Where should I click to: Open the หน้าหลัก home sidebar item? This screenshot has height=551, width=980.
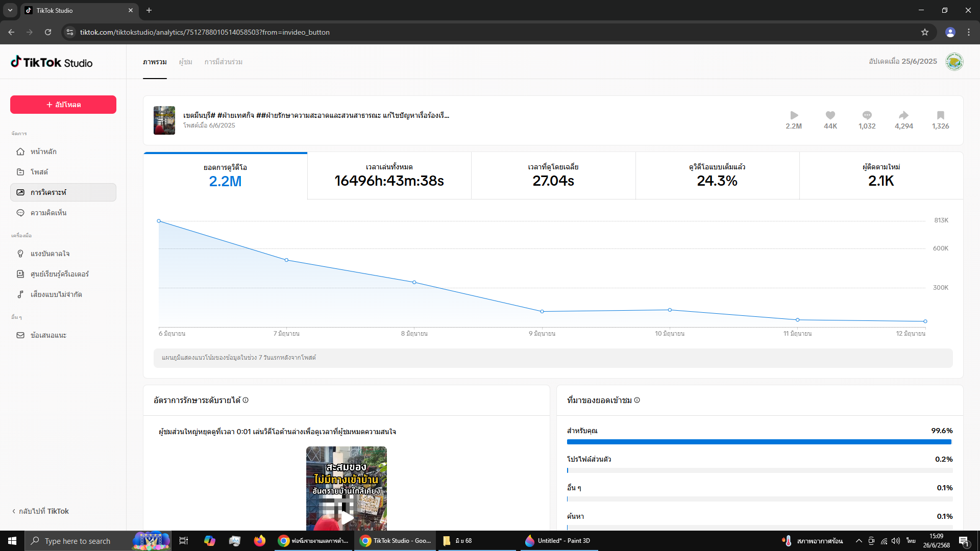click(x=43, y=152)
